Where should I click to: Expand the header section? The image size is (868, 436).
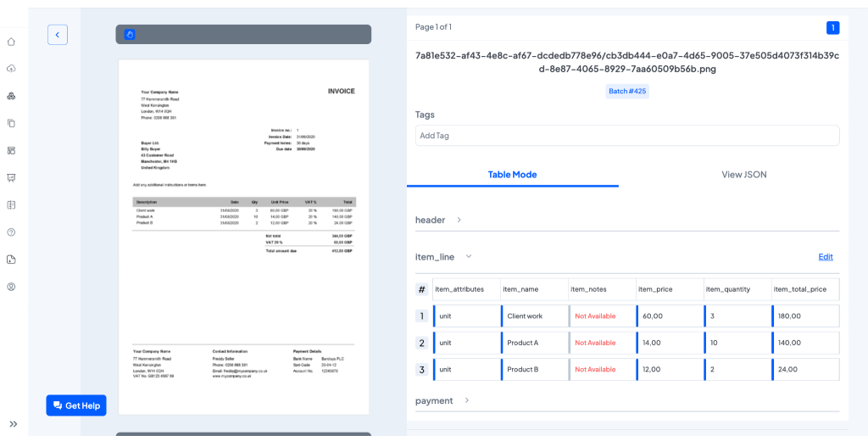point(459,220)
